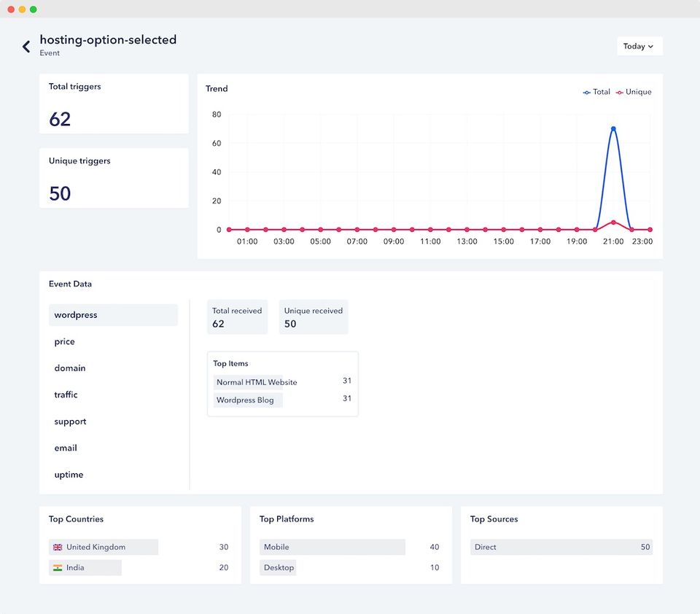
Task: Click the blue peak data point at 21:00
Action: pos(613,129)
